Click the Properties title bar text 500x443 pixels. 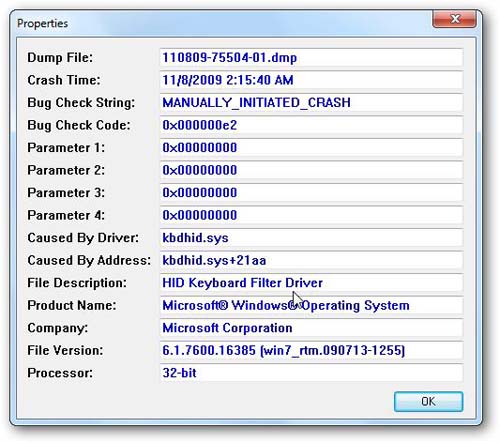click(x=42, y=24)
